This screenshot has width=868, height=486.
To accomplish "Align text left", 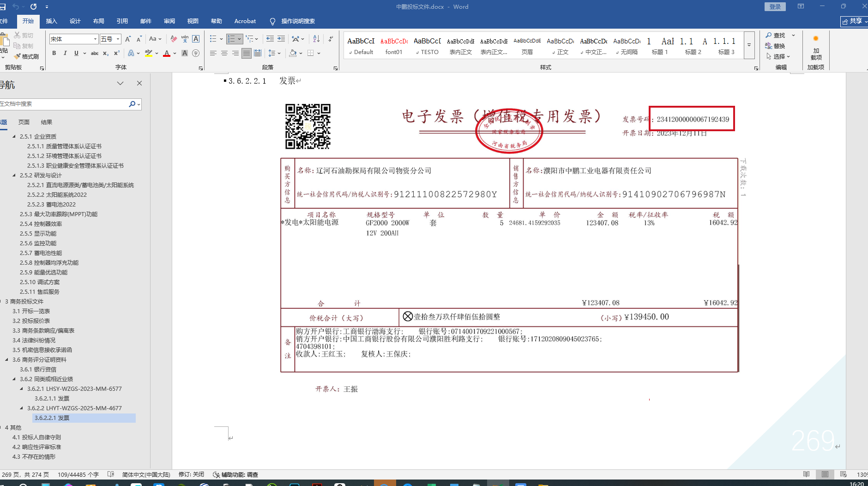I will point(213,53).
